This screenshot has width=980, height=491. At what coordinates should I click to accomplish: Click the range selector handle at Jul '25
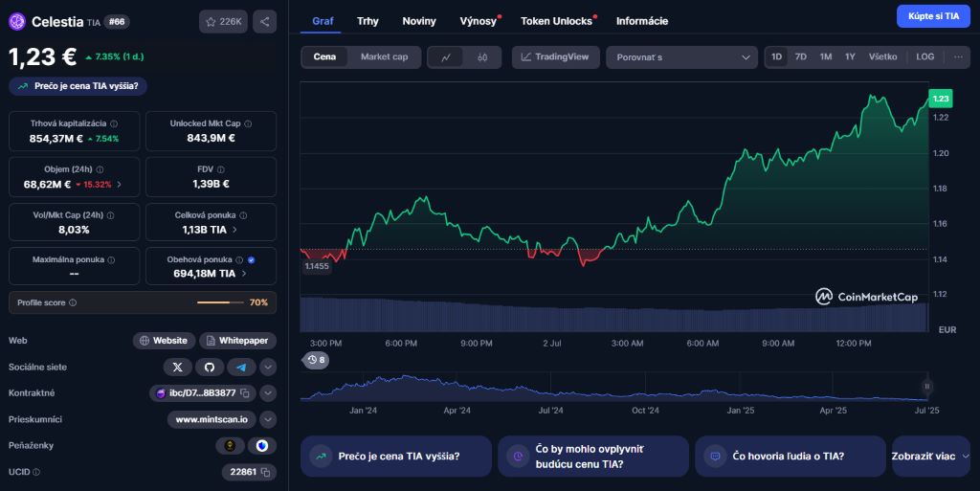point(926,387)
